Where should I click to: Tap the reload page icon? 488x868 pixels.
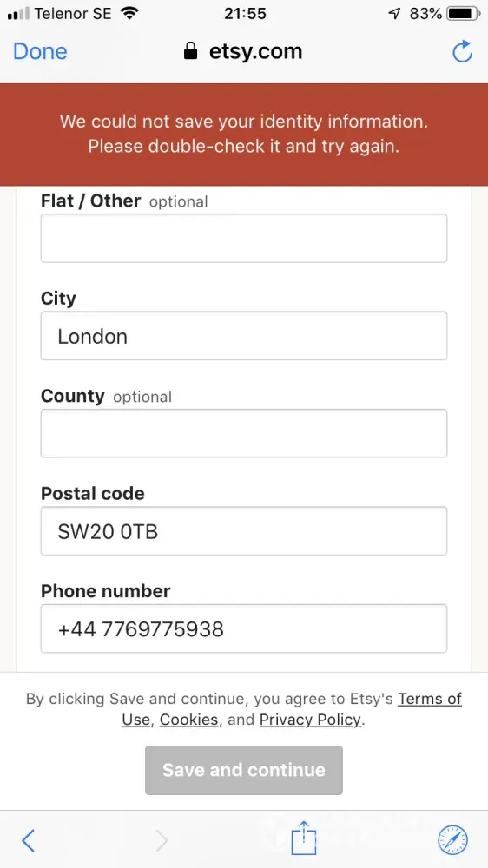(462, 52)
